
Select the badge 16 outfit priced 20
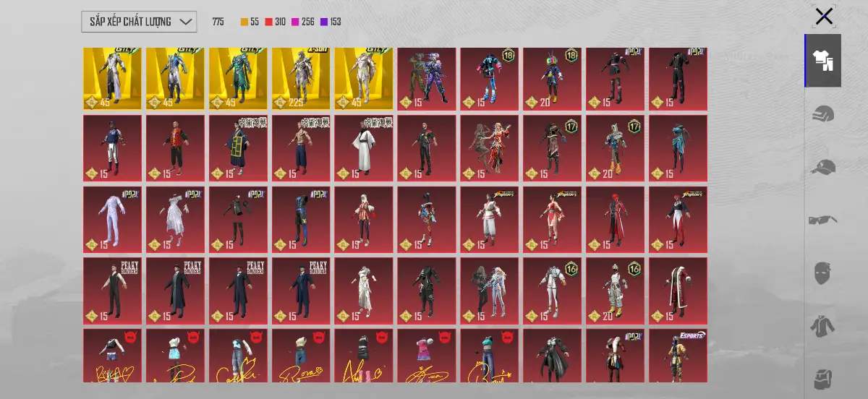(x=616, y=291)
